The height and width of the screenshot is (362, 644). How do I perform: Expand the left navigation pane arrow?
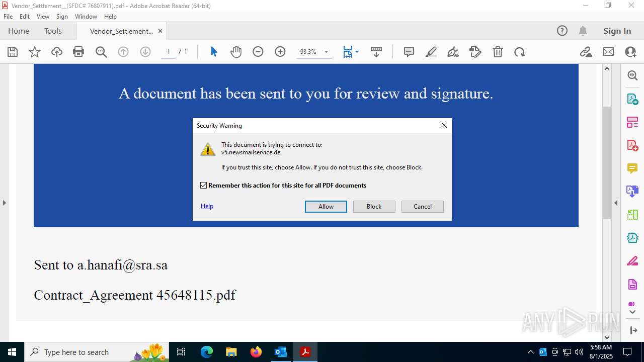point(4,203)
